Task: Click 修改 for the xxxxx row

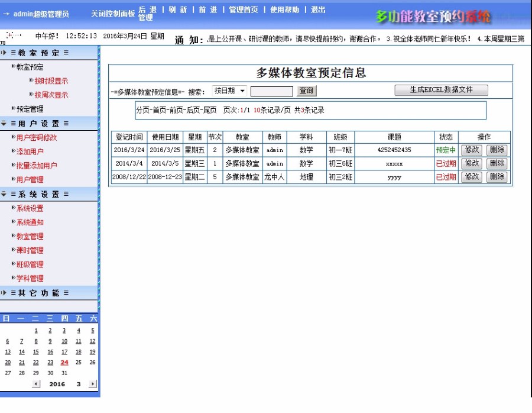Action: coord(472,163)
